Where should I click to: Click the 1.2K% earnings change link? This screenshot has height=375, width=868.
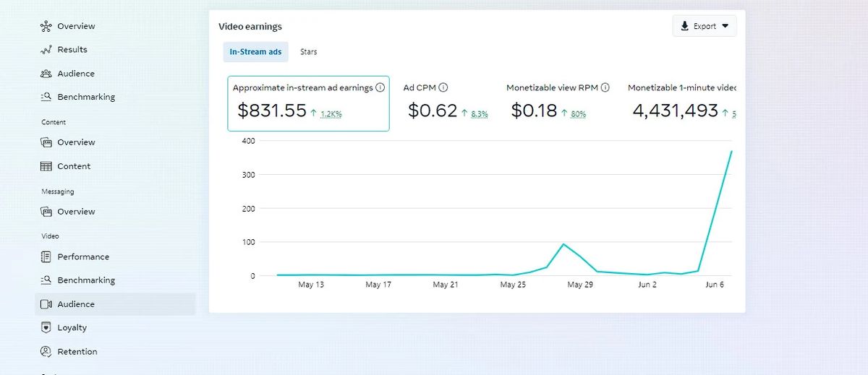[x=331, y=114]
